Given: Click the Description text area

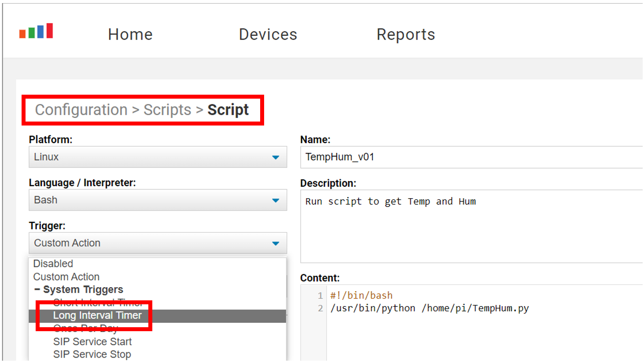Looking at the screenshot, I should 471,226.
